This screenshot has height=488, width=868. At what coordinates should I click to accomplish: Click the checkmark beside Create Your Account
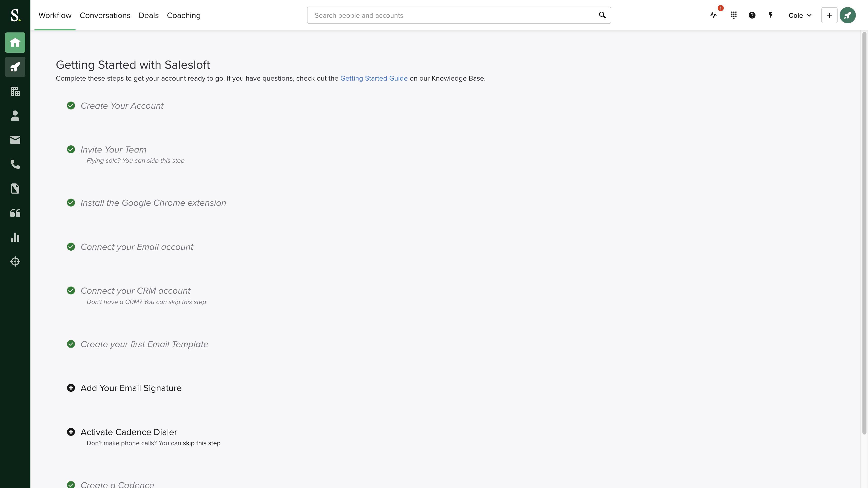[71, 106]
